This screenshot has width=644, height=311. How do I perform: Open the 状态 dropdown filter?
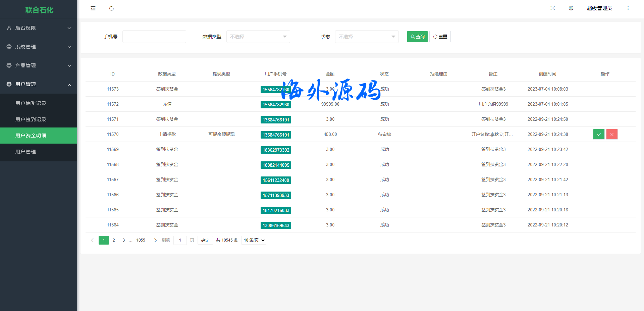(367, 37)
